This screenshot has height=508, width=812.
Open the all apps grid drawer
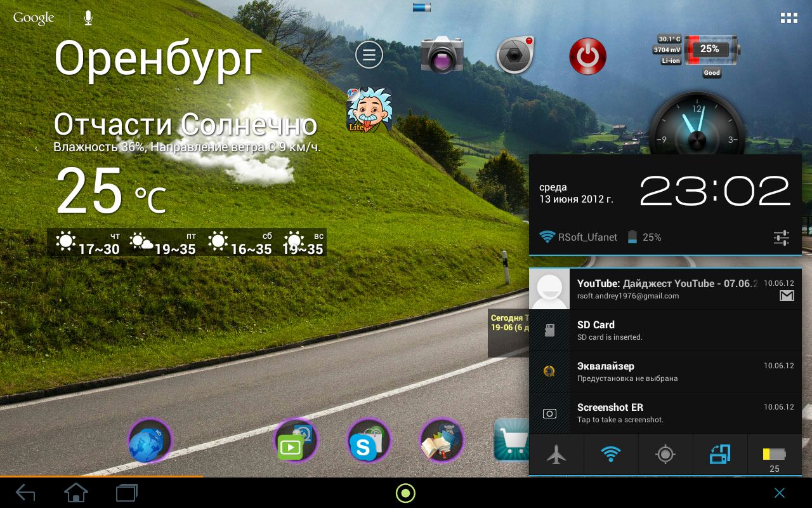789,18
